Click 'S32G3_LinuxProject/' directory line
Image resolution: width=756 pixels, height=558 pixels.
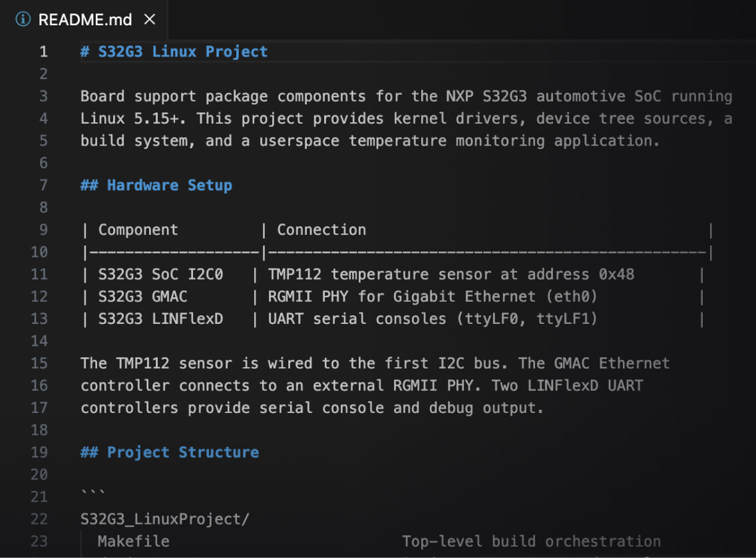pos(165,519)
